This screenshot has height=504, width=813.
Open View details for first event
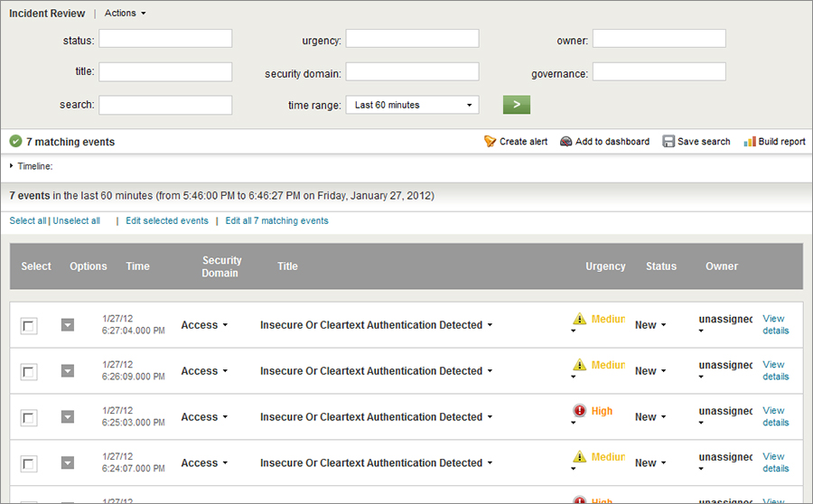pyautogui.click(x=775, y=324)
